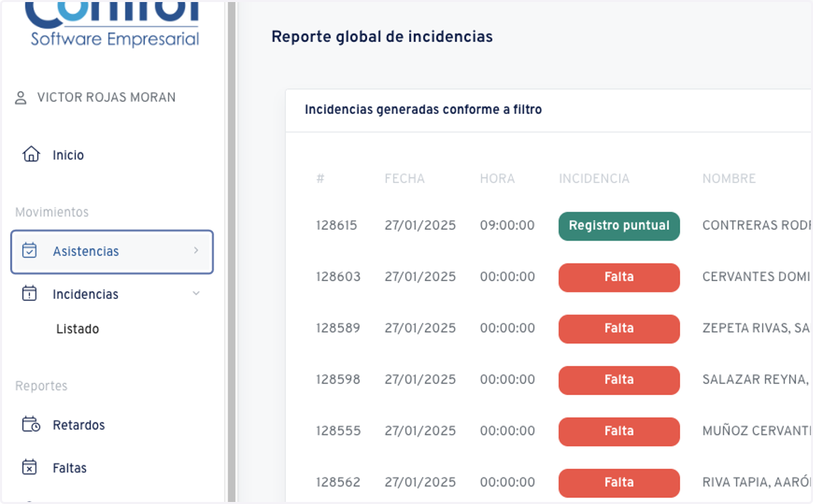
Task: Click the name RIVA TAPIA, AARÓ
Action: point(757,482)
